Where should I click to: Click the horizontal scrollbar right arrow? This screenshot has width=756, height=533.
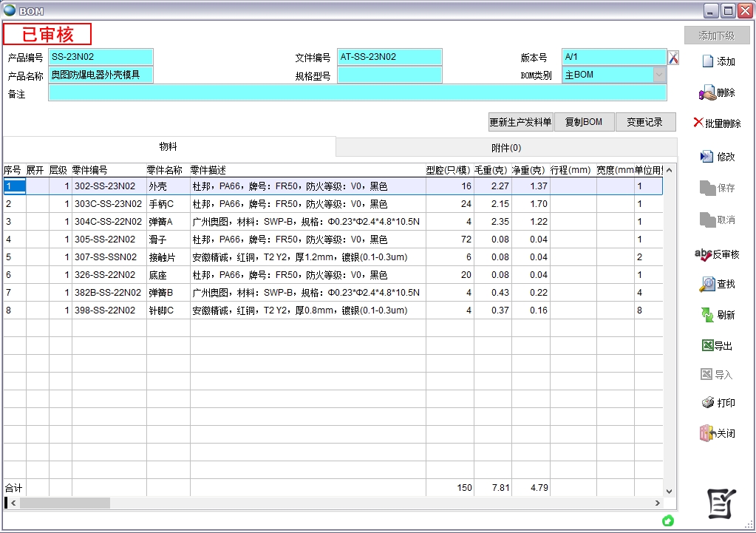click(658, 503)
